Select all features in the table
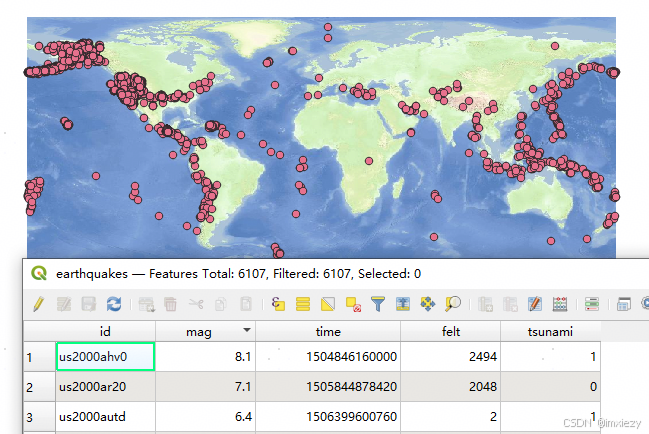The image size is (649, 434). pyautogui.click(x=303, y=304)
